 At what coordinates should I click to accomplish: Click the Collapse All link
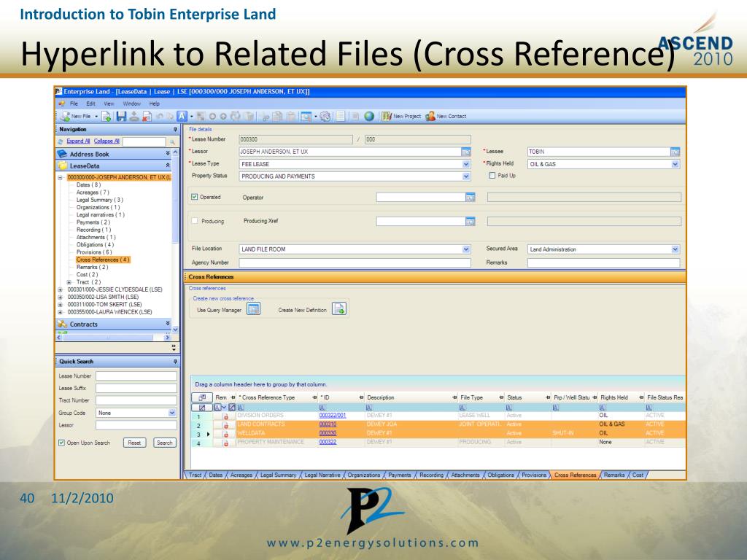coord(107,141)
